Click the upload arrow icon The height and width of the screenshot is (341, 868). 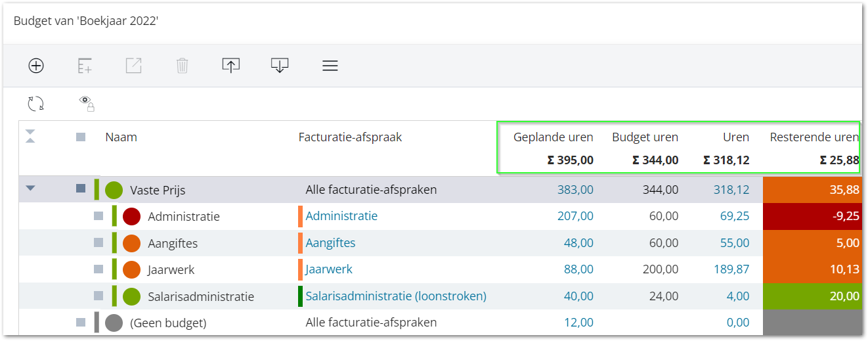[230, 66]
